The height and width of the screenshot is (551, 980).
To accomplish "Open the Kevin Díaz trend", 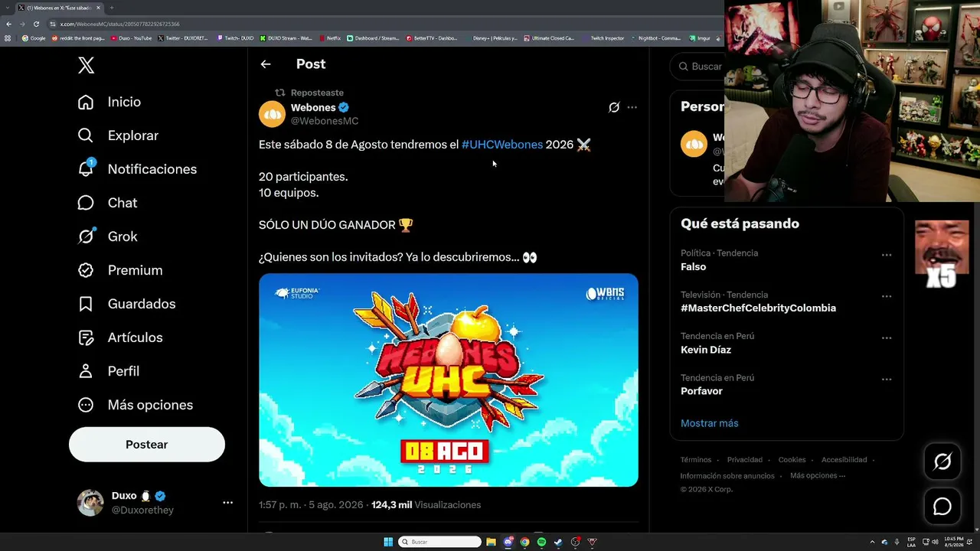I will (x=706, y=350).
